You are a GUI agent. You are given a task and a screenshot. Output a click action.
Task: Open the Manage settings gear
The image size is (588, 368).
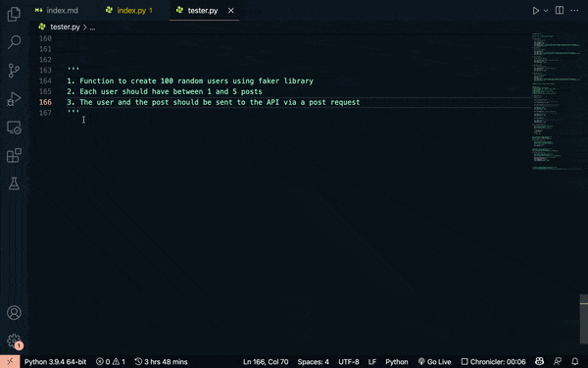[x=14, y=341]
